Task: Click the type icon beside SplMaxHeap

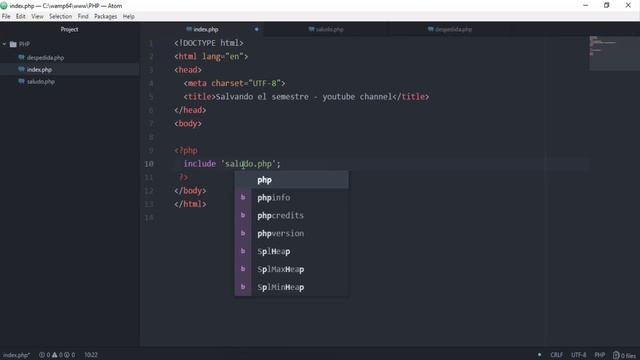Action: 243,269
